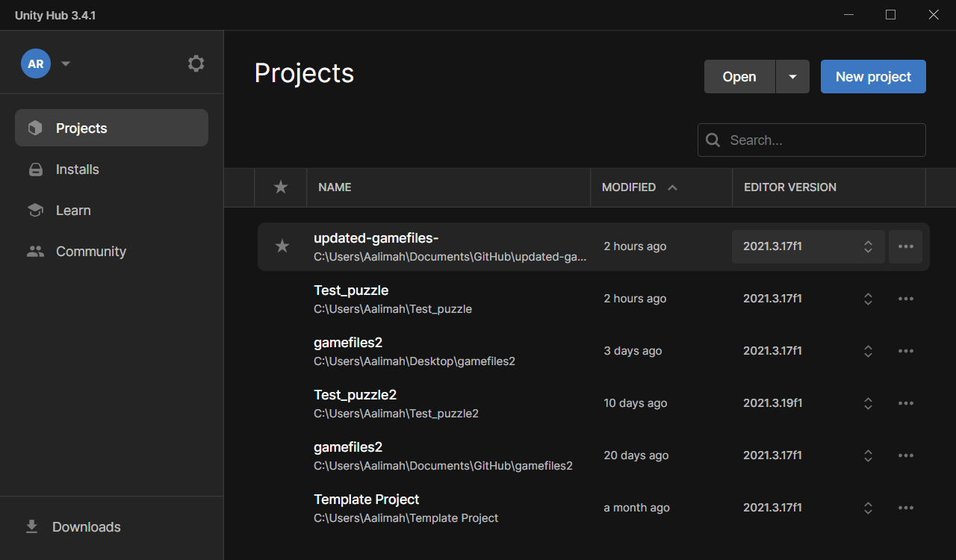Open the options menu for Template Project
Viewport: 956px width, 560px height.
click(905, 508)
